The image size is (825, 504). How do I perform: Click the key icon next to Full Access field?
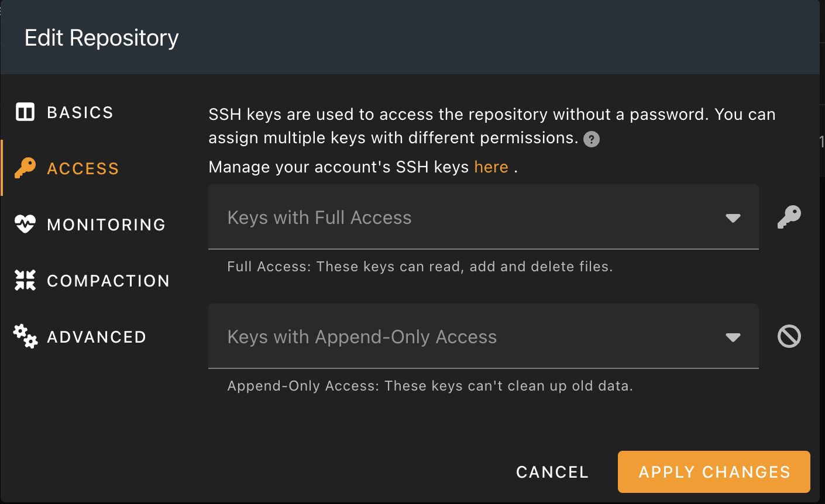pos(789,217)
